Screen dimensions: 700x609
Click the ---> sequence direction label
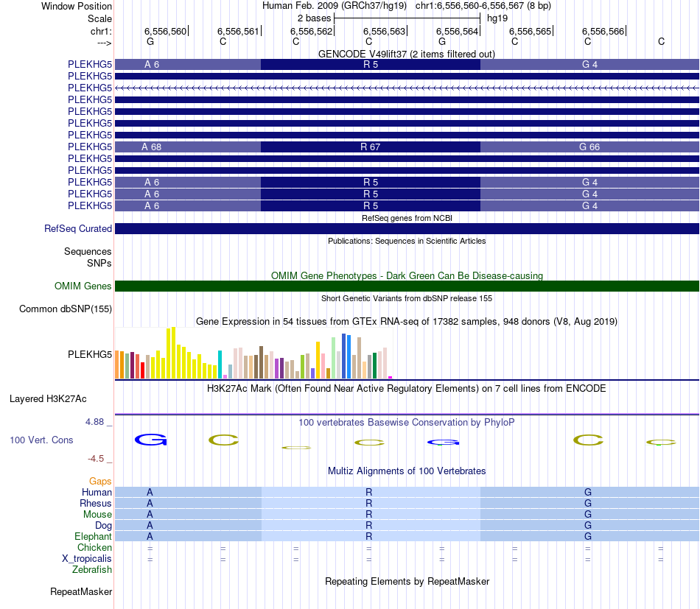pyautogui.click(x=104, y=43)
